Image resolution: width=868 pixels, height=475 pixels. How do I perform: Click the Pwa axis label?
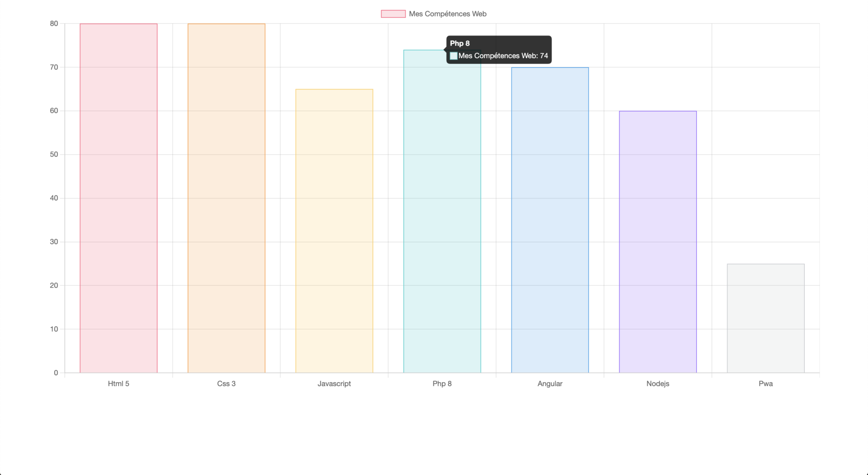(766, 384)
